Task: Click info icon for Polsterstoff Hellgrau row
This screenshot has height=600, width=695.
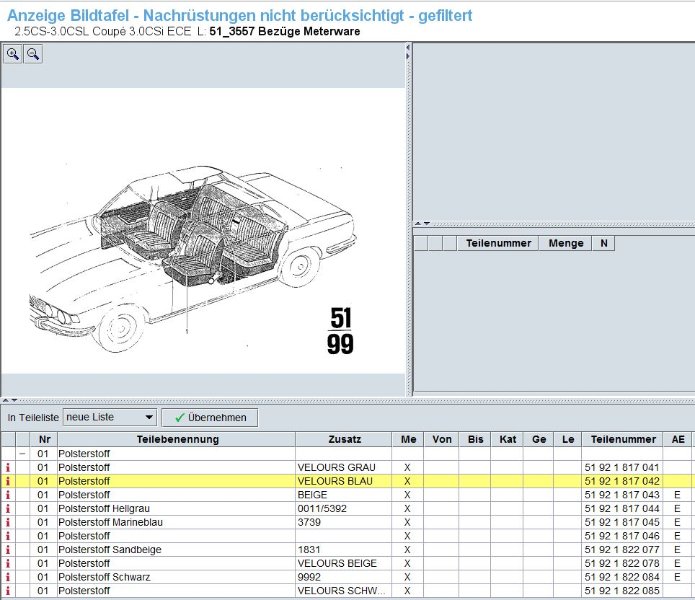Action: (x=8, y=509)
